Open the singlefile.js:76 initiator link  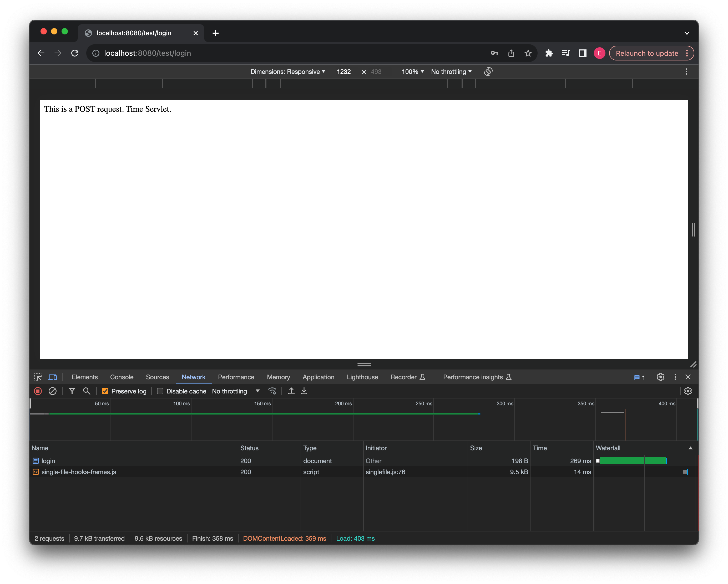click(x=385, y=472)
